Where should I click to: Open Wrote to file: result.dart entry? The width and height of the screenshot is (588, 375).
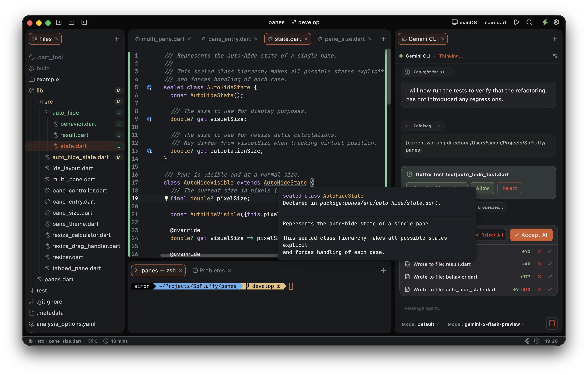tap(442, 264)
